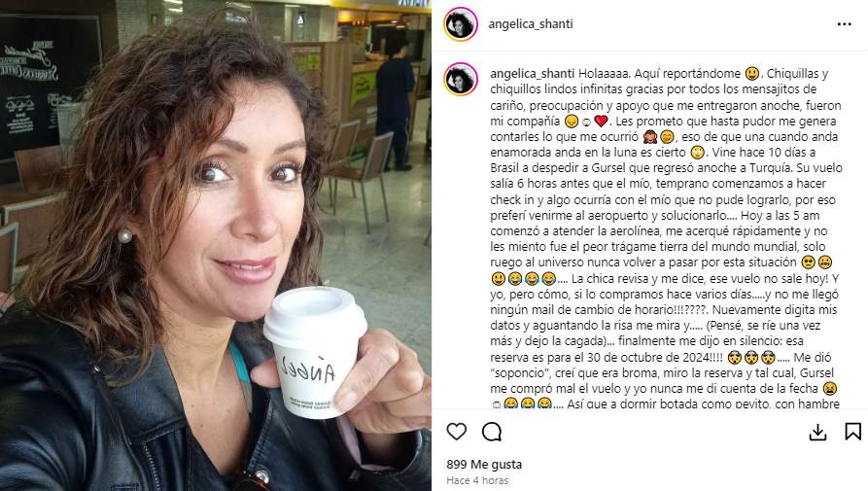Click the coffee cup in the photo

tap(314, 353)
